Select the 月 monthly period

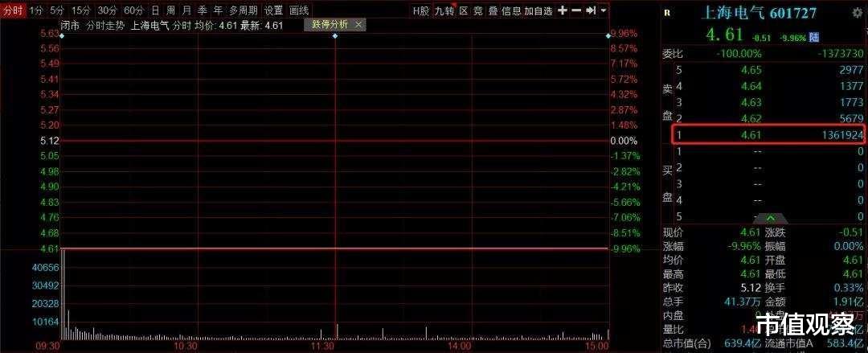tap(187, 10)
